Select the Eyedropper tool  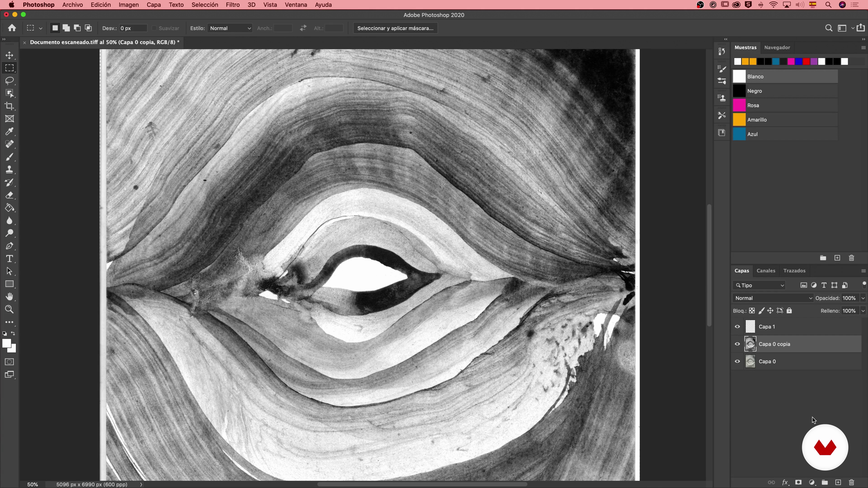click(9, 131)
